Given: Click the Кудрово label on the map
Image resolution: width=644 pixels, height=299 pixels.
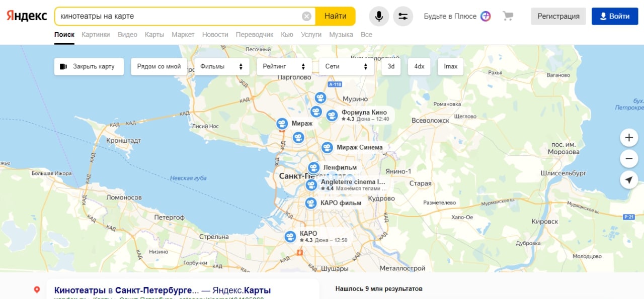Looking at the screenshot, I should (x=381, y=198).
